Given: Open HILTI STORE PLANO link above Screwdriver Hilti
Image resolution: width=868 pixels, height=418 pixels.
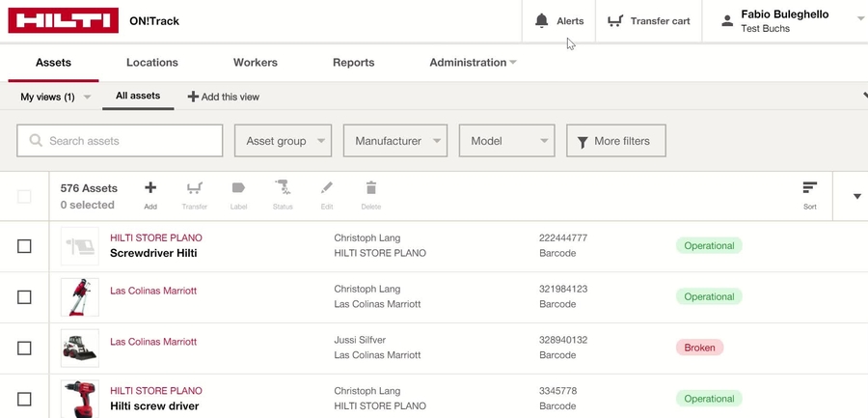Looking at the screenshot, I should pos(156,237).
